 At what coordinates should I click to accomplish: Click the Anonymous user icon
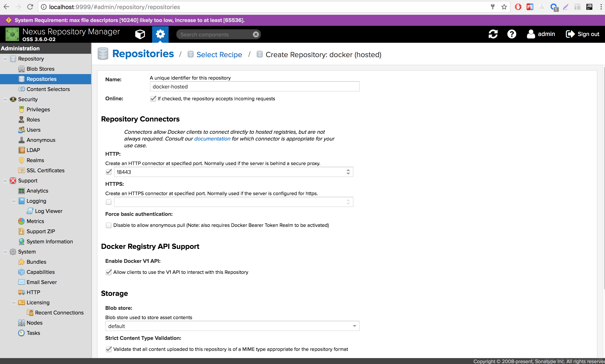[x=21, y=140]
